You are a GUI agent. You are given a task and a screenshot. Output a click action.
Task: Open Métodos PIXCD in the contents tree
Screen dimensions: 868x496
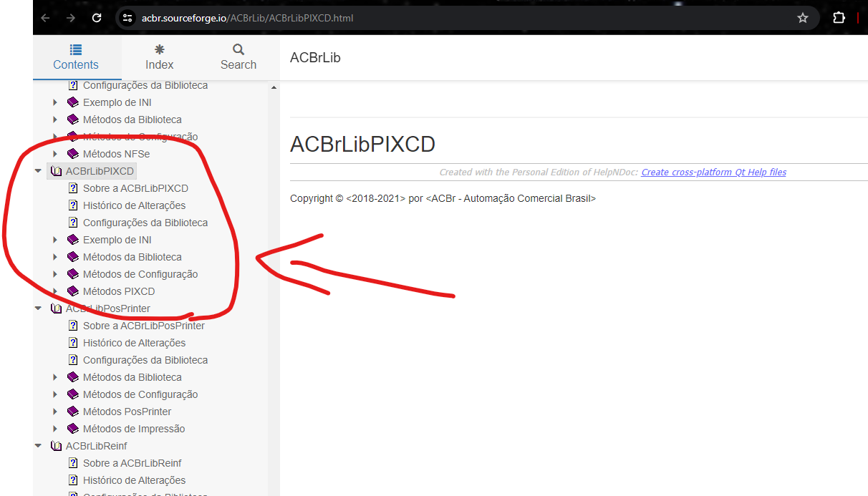point(119,291)
